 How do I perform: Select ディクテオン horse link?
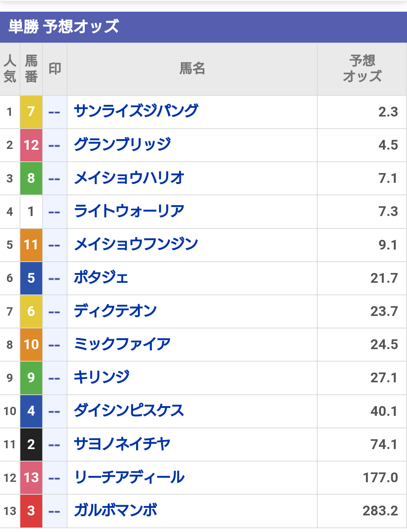pyautogui.click(x=115, y=311)
